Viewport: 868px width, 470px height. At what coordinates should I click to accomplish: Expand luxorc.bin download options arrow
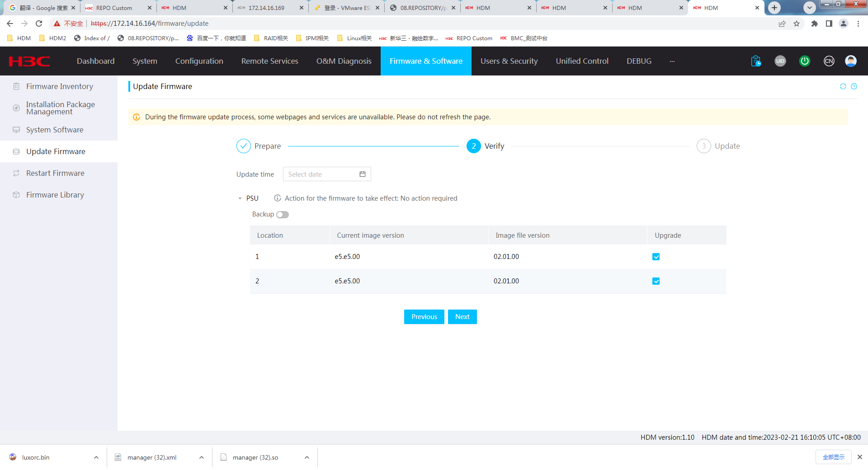96,457
